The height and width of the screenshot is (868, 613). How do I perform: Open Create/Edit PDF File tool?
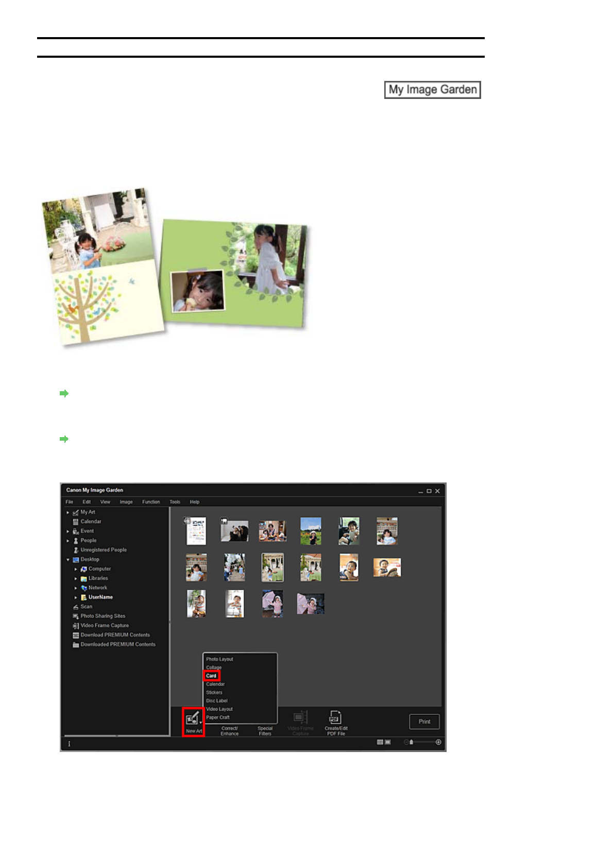(x=335, y=722)
